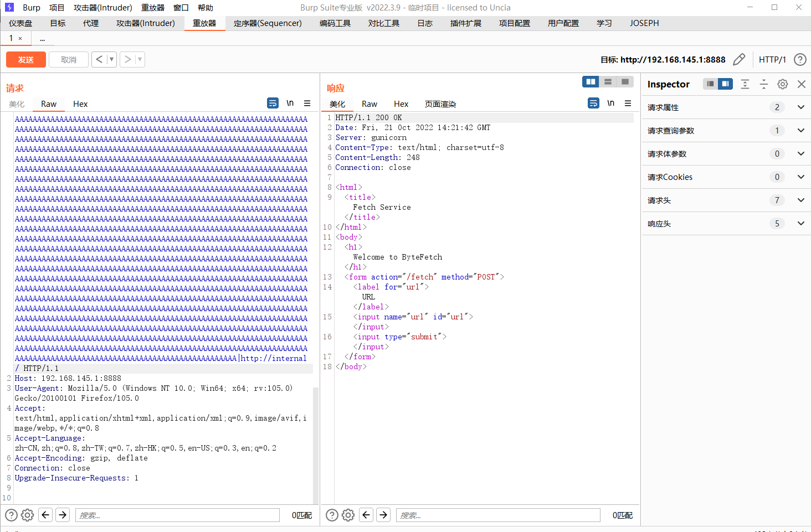Toggle response non-printable characters \n
Screen dimensions: 811x532
(610, 103)
